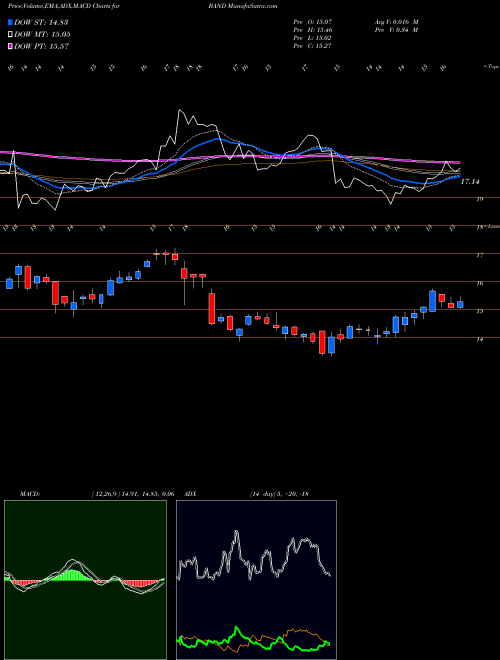The height and width of the screenshot is (660, 500).
Task: Click the 'Pre C: 15.27' value
Action: [312, 46]
